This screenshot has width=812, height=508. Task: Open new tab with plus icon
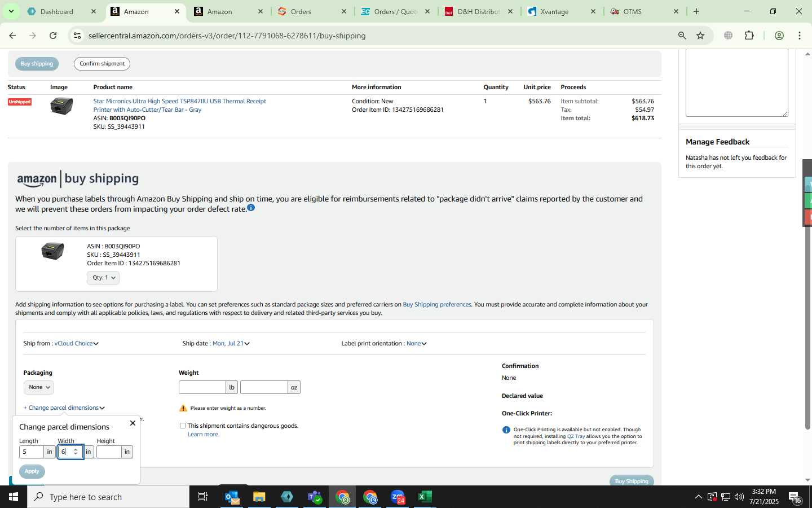696,11
